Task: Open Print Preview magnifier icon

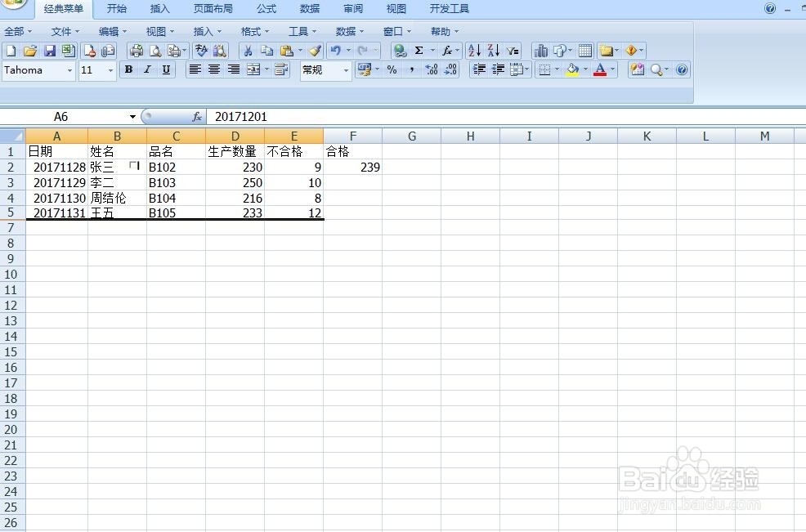Action: (155, 51)
